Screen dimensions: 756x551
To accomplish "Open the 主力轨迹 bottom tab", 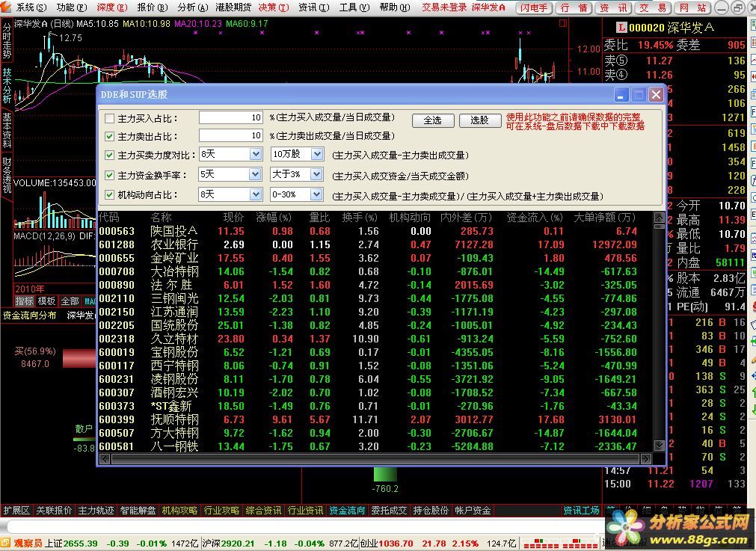I will [96, 510].
